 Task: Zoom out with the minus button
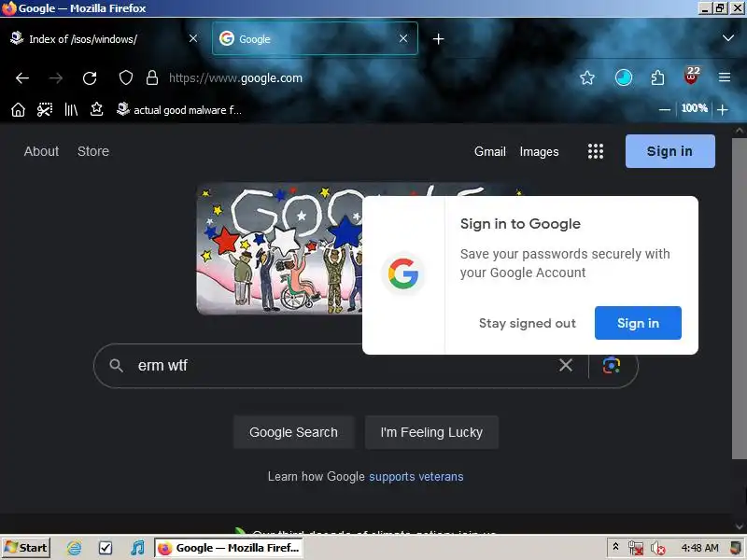[x=665, y=109]
